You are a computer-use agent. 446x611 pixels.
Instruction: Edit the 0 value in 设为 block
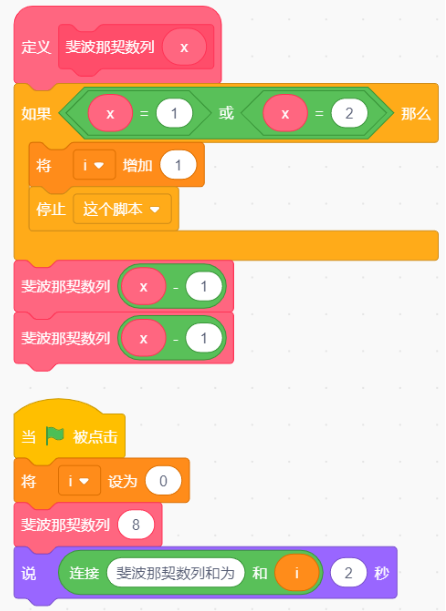pyautogui.click(x=163, y=480)
